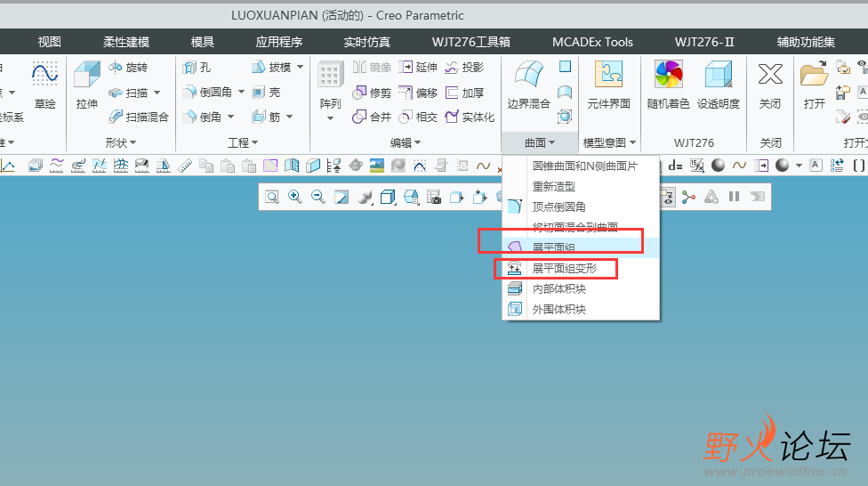
Task: Click the Close (关闭) X icon
Action: (x=770, y=74)
